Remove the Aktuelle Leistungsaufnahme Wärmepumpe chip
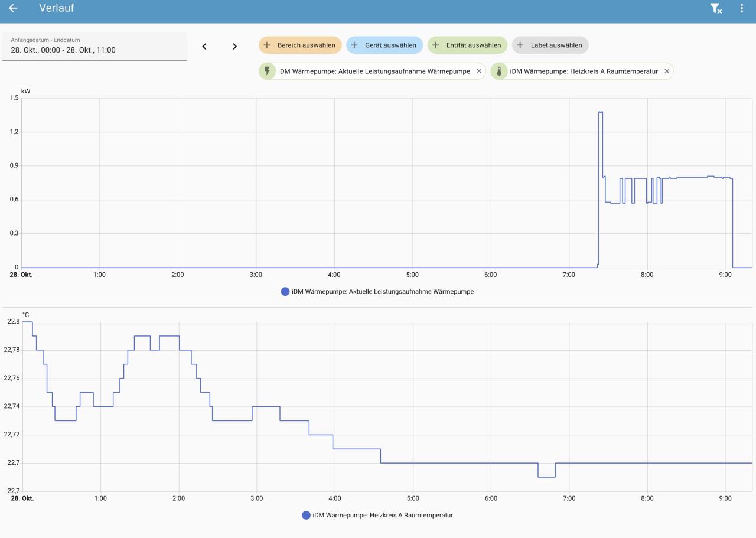Viewport: 756px width, 538px height. tap(479, 71)
